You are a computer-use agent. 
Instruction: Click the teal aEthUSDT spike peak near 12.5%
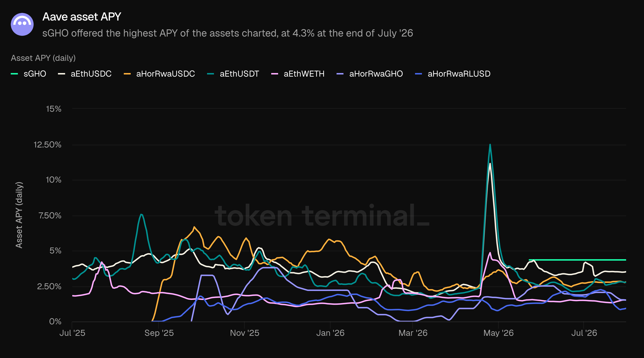pos(490,145)
